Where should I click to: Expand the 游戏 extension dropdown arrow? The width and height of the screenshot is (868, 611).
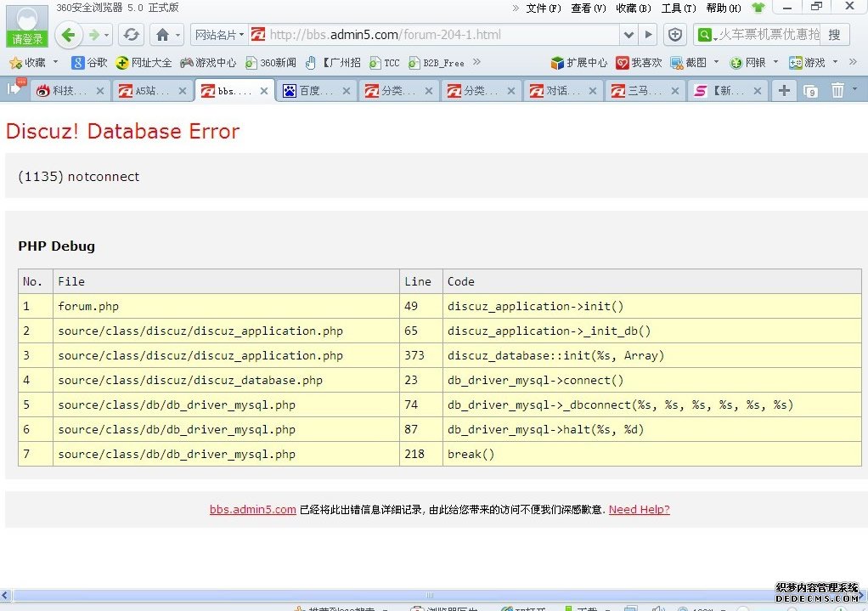(836, 62)
